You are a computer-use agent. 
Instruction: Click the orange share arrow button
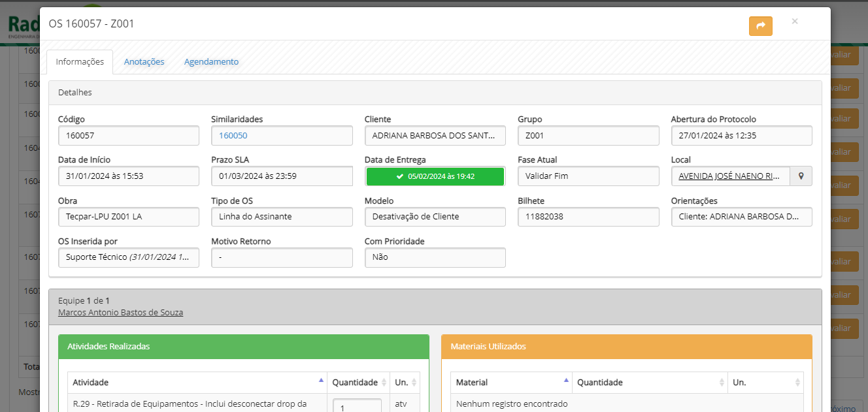click(760, 26)
